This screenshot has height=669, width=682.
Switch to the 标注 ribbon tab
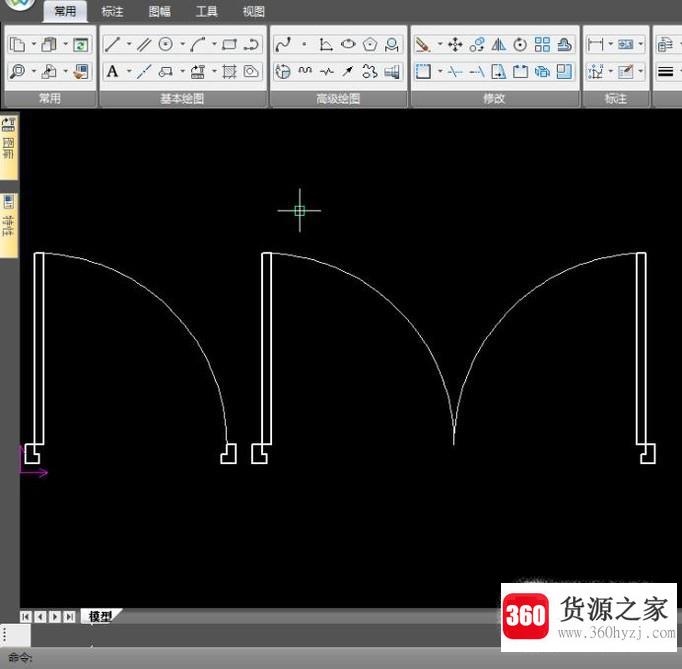(112, 11)
